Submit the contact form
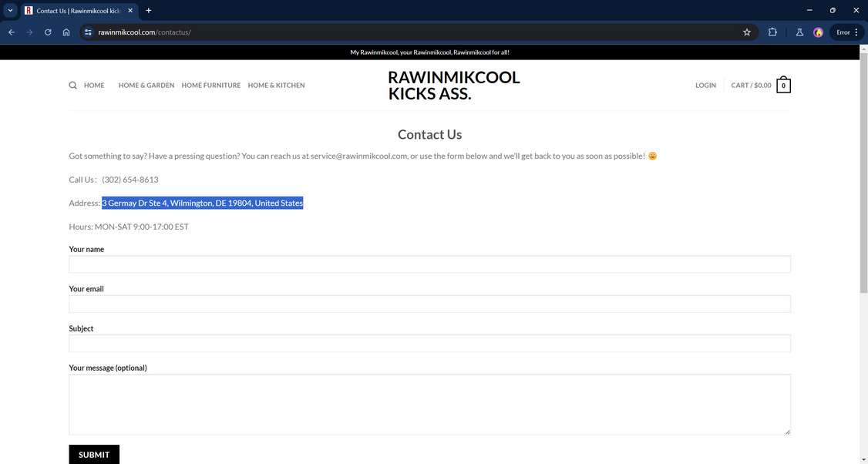 (x=94, y=454)
